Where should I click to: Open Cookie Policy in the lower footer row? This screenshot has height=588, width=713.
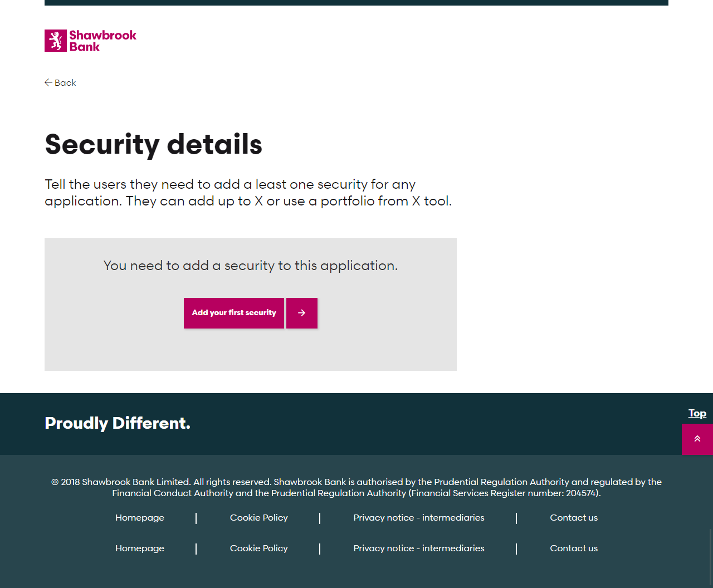click(x=259, y=548)
